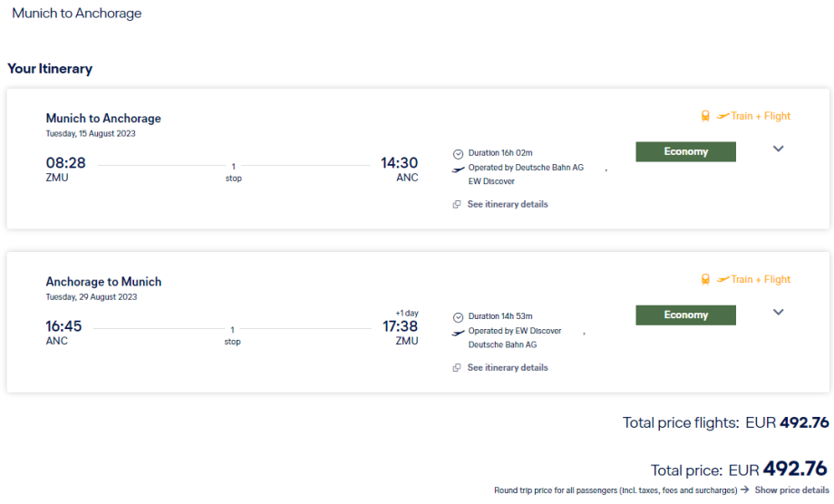Screen dimensions: 834x504
Task: Click the airline logo beside Operated by Deutsche Bahn AG
Action: pos(458,169)
